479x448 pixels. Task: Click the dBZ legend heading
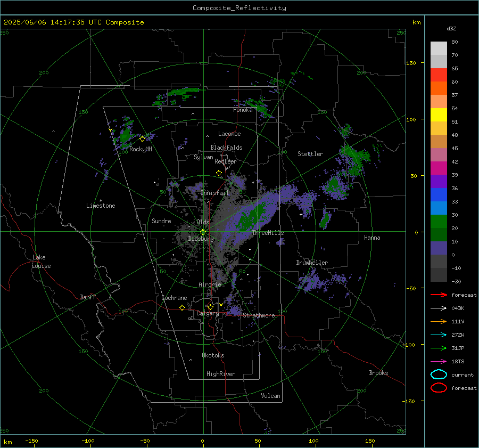click(x=451, y=29)
